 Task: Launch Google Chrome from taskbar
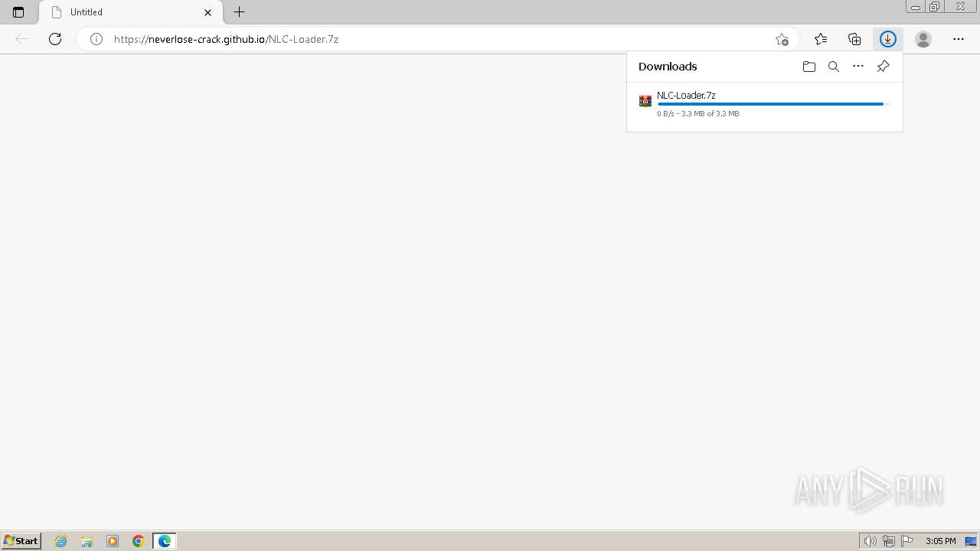tap(139, 541)
